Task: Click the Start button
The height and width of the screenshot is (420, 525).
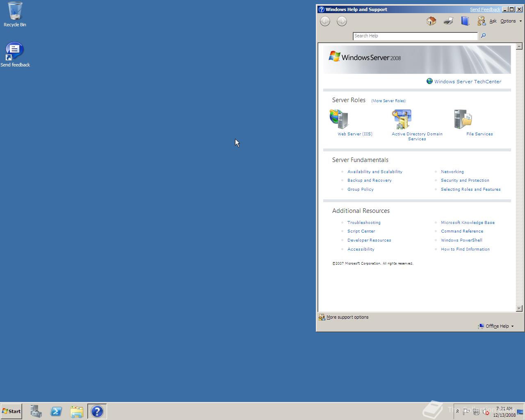Action: coord(11,411)
